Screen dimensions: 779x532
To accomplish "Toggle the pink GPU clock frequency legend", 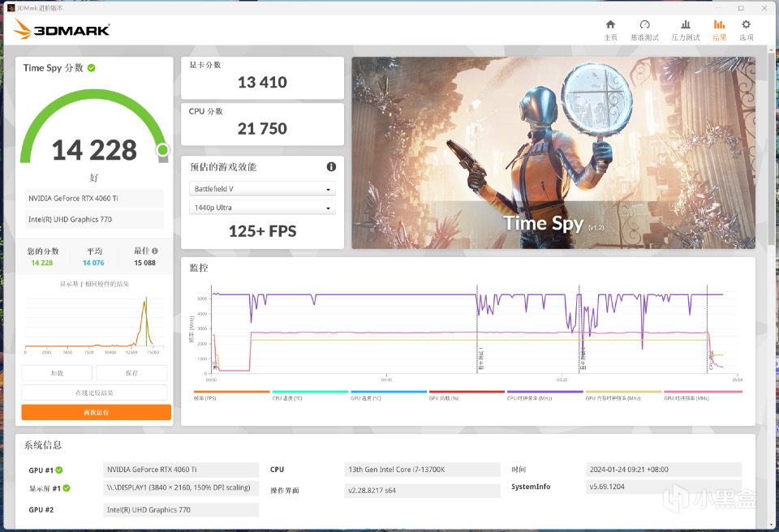I will click(x=703, y=395).
